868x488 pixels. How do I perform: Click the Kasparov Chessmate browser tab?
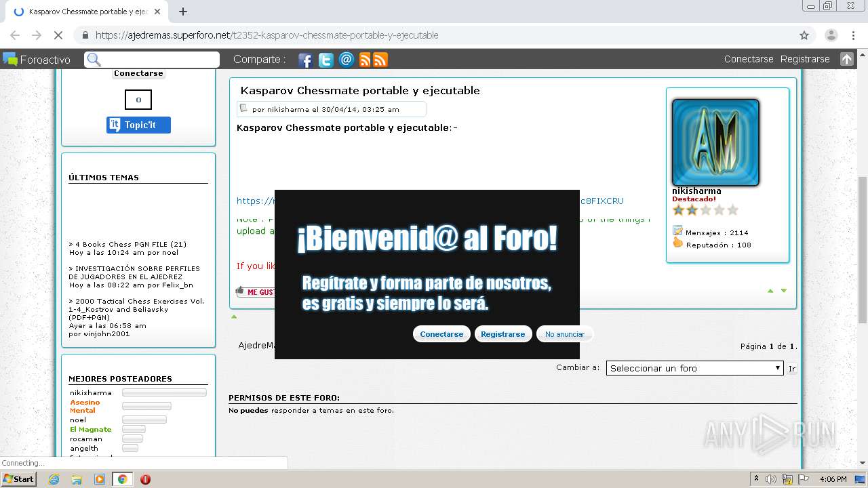pos(87,12)
